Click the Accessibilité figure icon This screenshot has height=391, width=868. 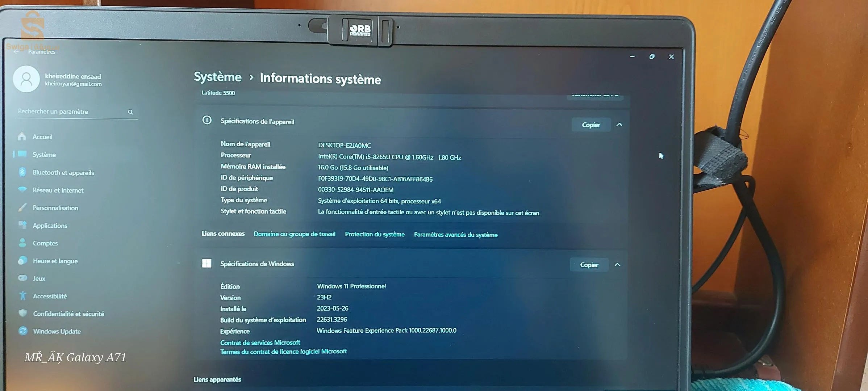(23, 295)
